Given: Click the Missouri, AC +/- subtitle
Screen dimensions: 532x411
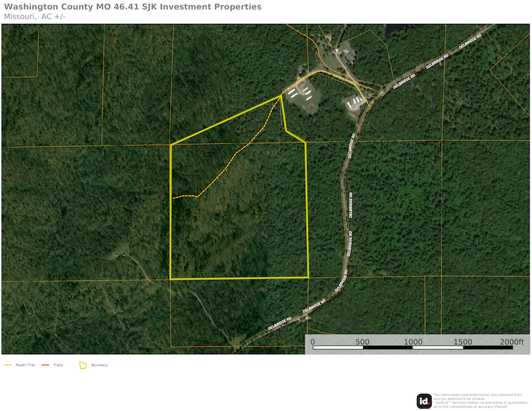Looking at the screenshot, I should coord(35,16).
